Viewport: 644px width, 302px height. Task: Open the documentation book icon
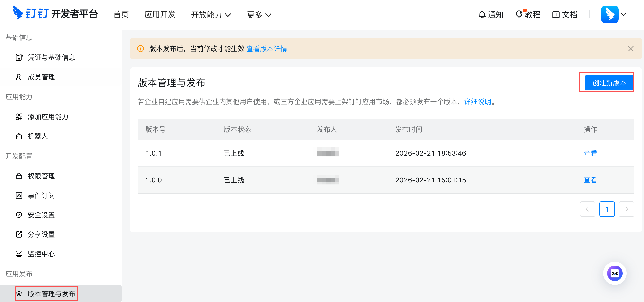pos(556,15)
